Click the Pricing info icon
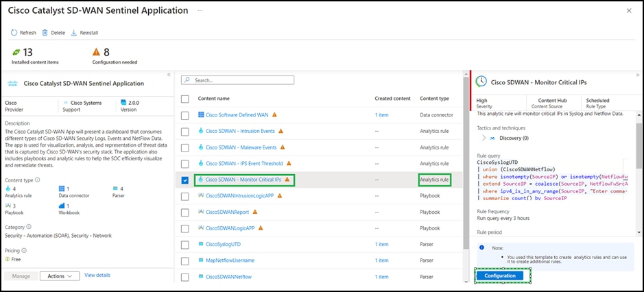The width and height of the screenshot is (644, 292). tap(24, 250)
